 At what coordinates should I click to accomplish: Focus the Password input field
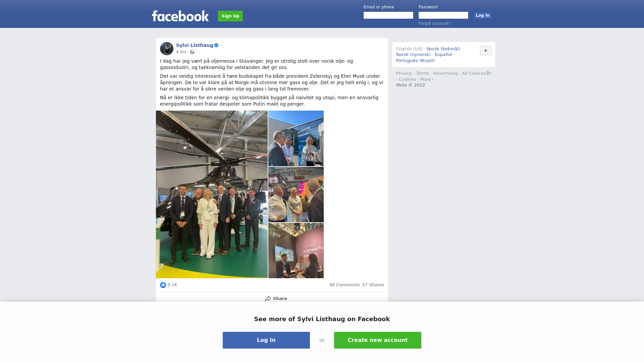click(x=443, y=15)
